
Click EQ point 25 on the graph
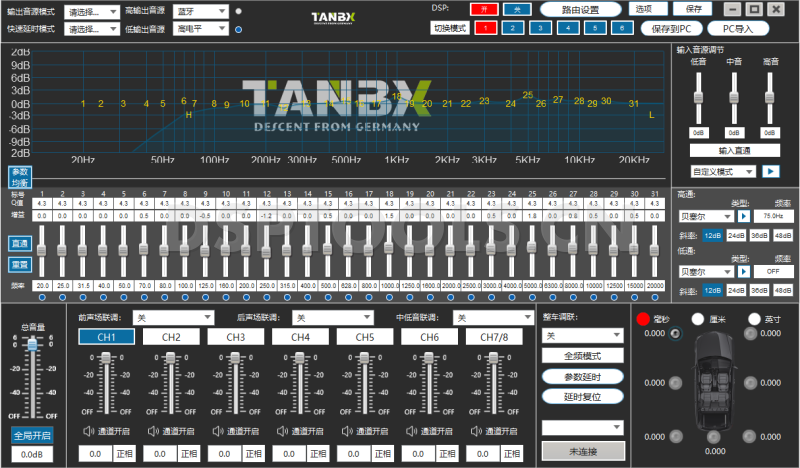coord(528,95)
